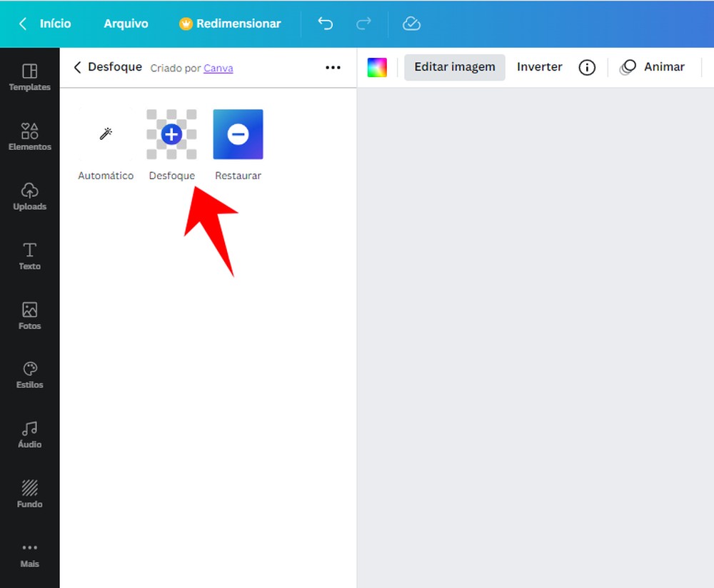Select the Desfoque brush tool

(x=171, y=133)
